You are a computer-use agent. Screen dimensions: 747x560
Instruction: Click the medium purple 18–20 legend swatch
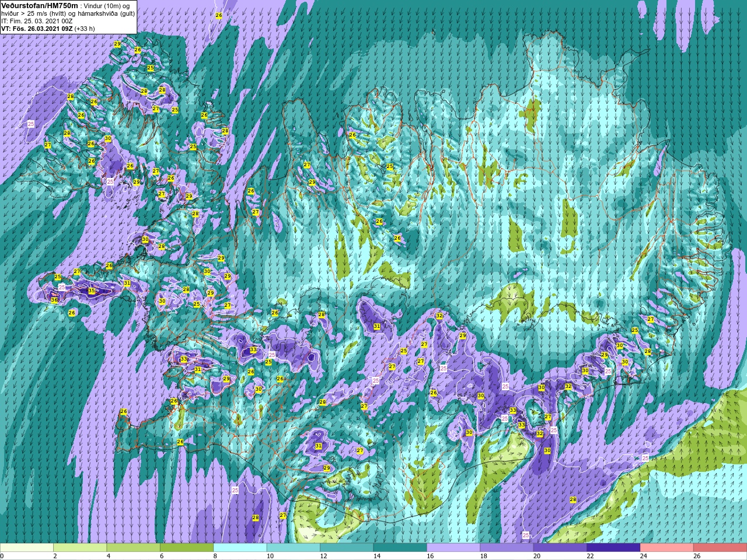pos(507,548)
